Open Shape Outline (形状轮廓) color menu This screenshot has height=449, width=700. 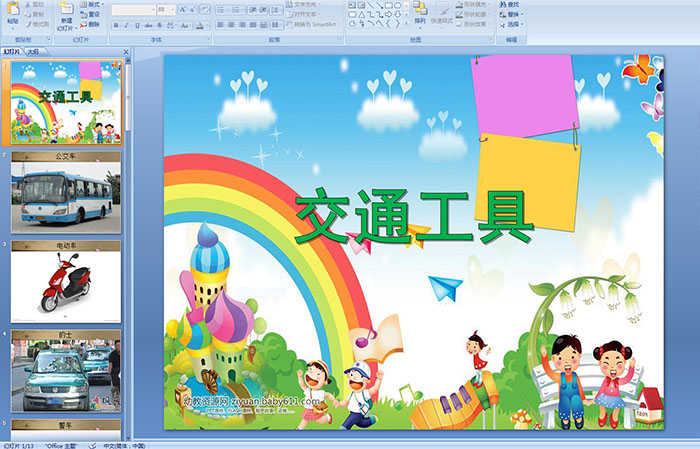(x=473, y=14)
